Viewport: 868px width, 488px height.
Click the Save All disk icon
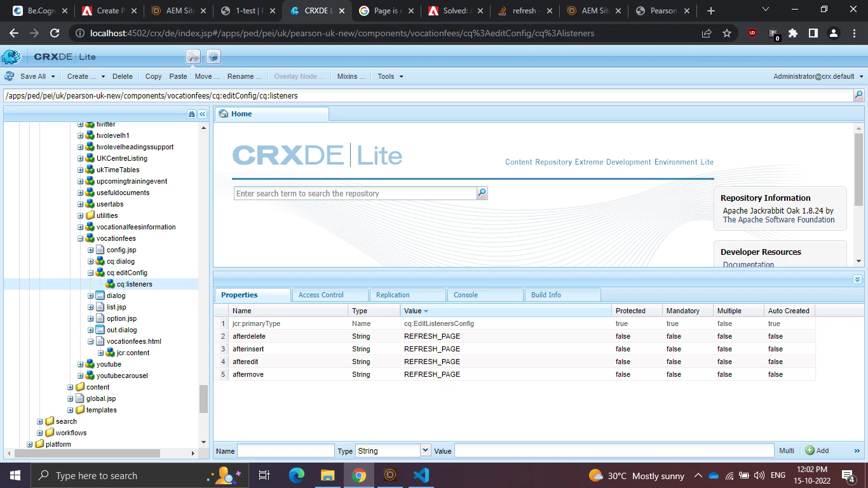10,76
